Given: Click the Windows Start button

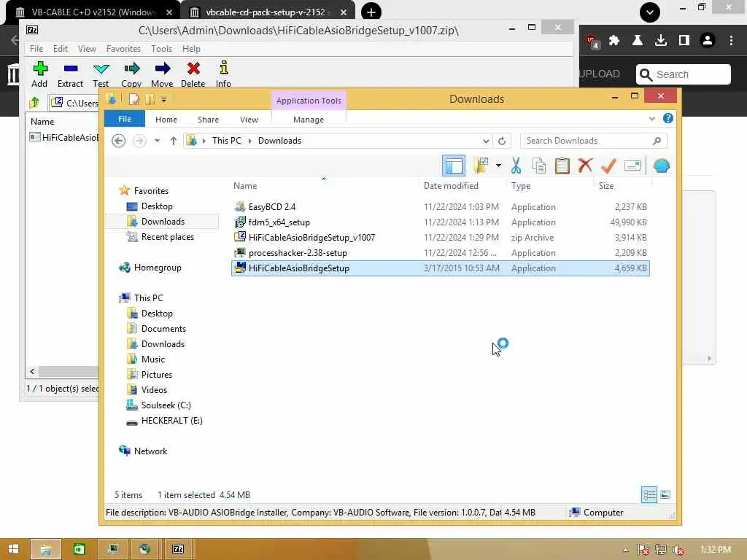Looking at the screenshot, I should point(13,549).
